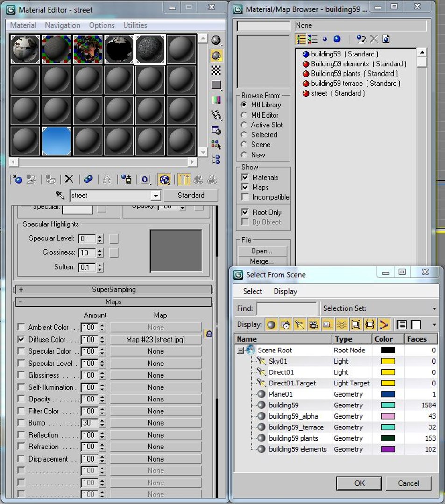
Task: Click checkered Background icon in Material Editor
Action: click(216, 70)
